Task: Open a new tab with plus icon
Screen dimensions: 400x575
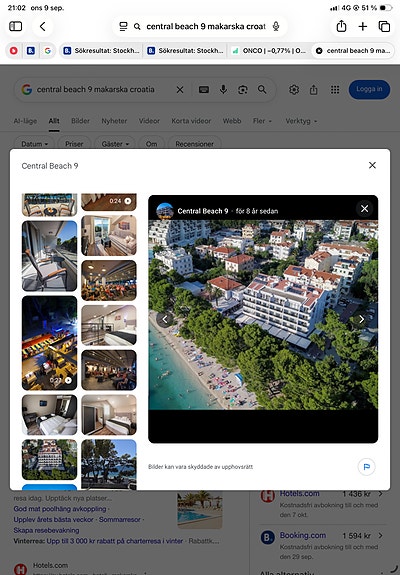Action: pyautogui.click(x=363, y=26)
